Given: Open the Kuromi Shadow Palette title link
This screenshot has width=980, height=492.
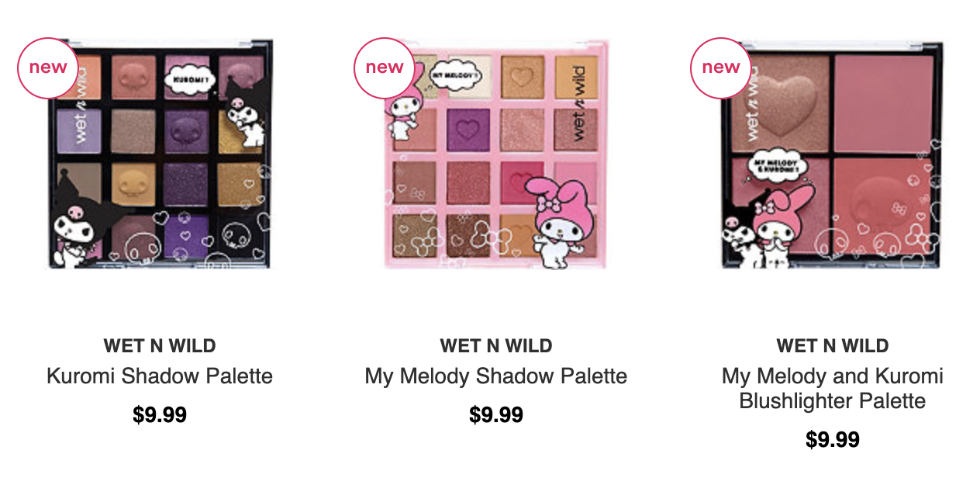Looking at the screenshot, I should [160, 376].
